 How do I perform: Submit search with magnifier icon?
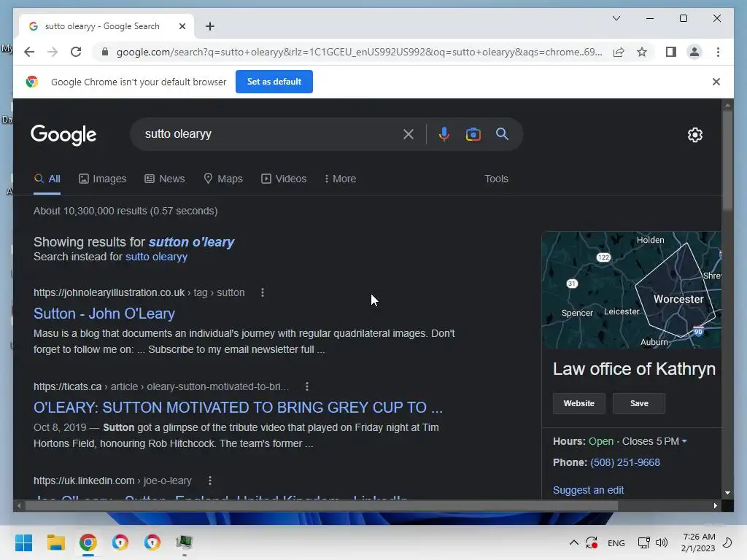[502, 134]
